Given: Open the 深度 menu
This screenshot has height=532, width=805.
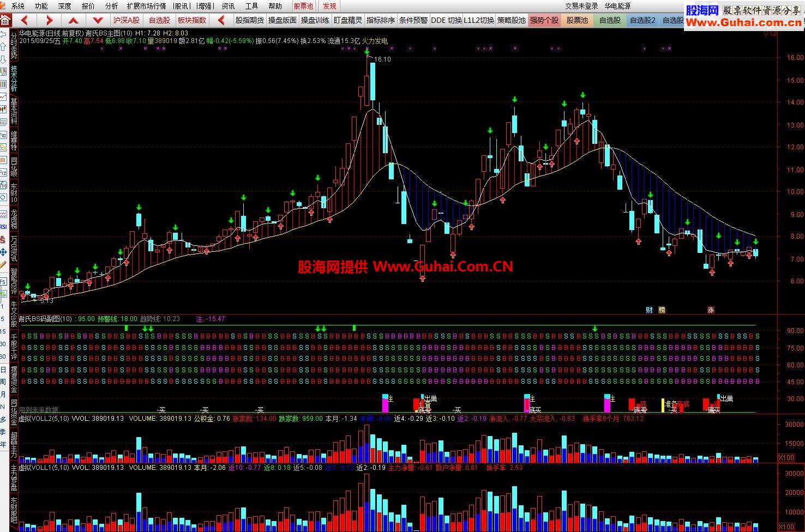Looking at the screenshot, I should pyautogui.click(x=64, y=6).
